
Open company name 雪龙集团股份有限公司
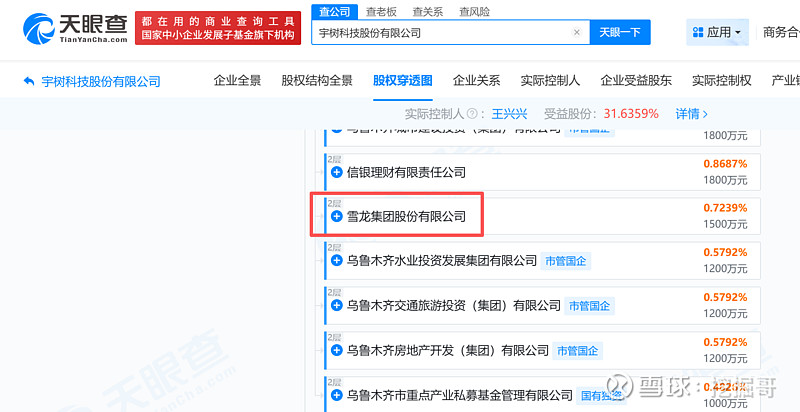406,217
